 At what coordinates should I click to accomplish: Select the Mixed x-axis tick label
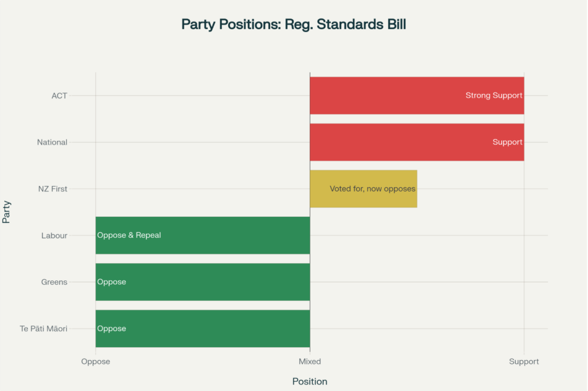point(310,361)
